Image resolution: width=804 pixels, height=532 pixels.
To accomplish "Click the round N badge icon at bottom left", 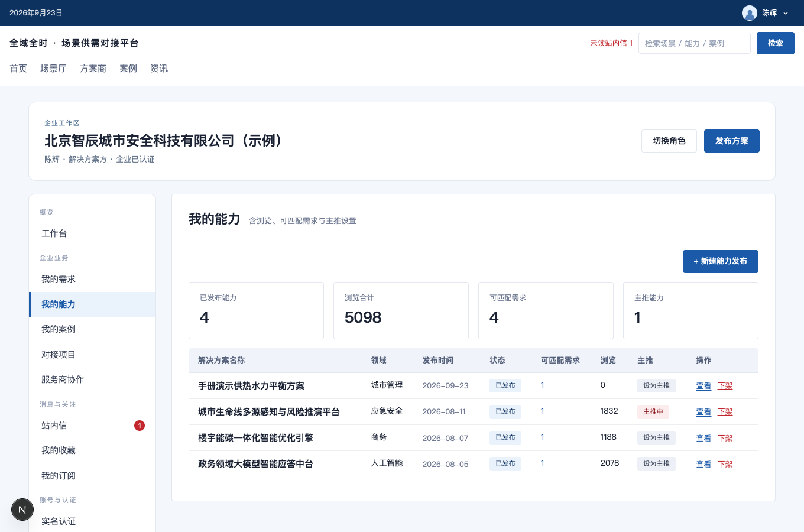I will point(22,510).
